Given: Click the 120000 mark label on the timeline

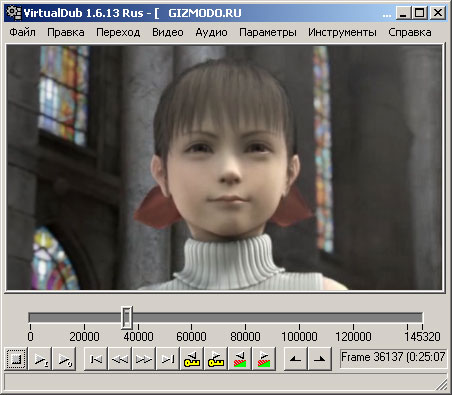Looking at the screenshot, I should [353, 337].
